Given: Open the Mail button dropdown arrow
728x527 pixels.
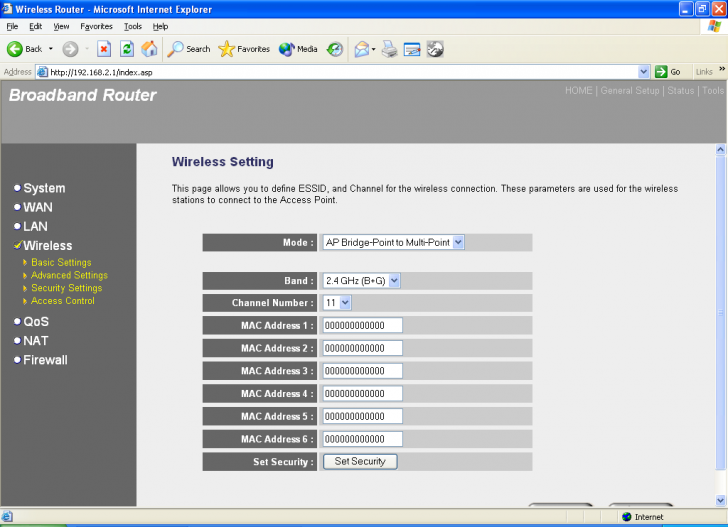Looking at the screenshot, I should (x=373, y=49).
